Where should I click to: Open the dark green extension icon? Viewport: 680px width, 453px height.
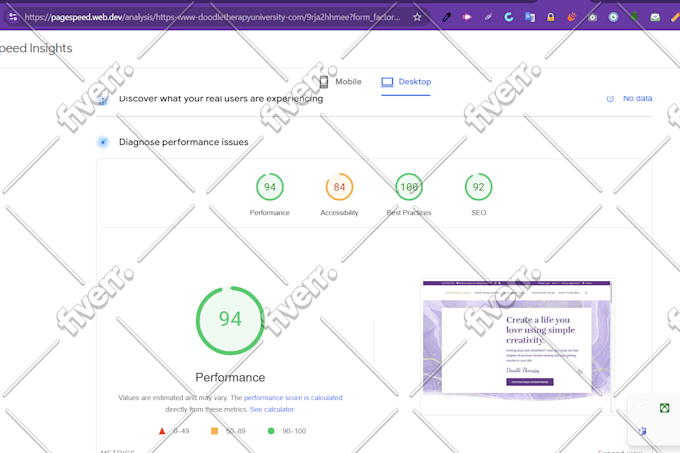point(634,17)
